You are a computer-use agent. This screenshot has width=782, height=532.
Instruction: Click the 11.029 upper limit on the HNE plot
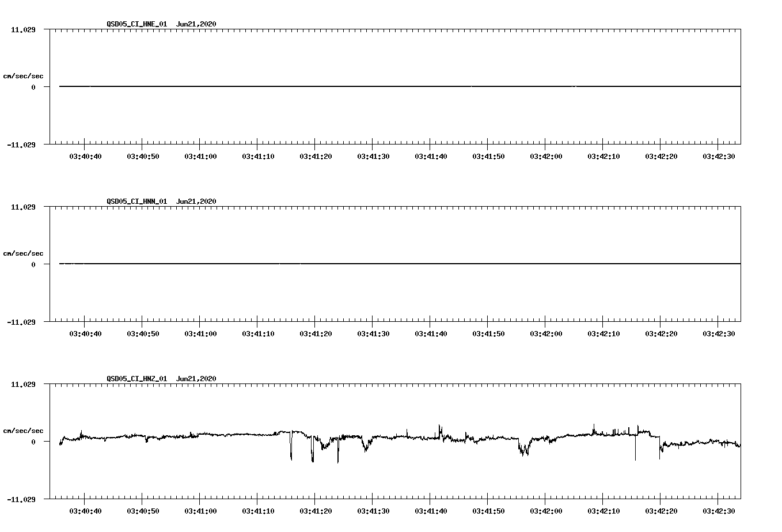(23, 30)
